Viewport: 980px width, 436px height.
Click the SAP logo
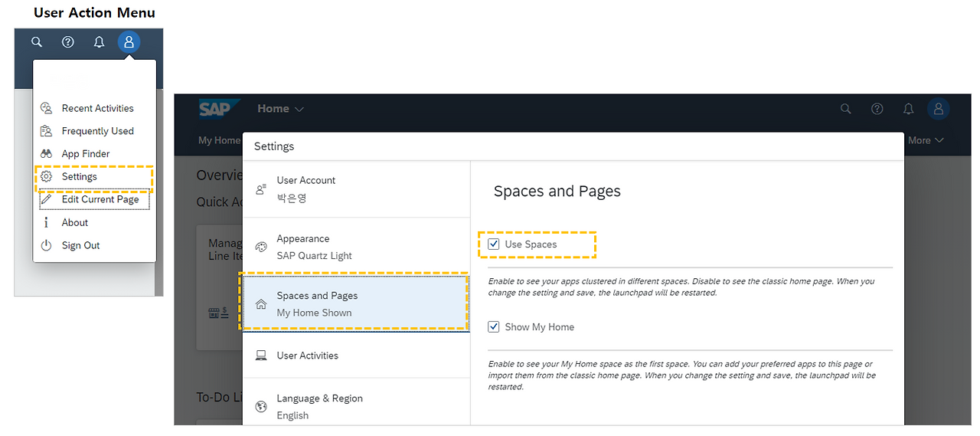click(216, 109)
